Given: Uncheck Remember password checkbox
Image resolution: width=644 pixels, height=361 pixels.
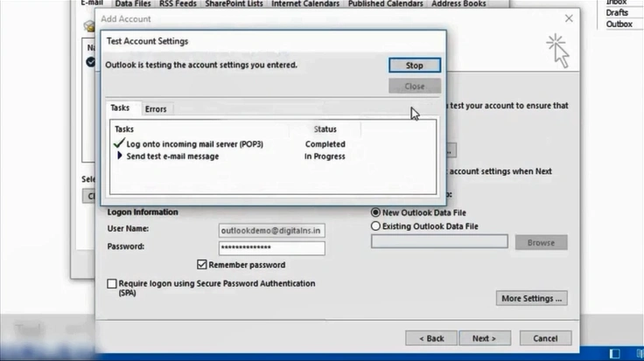Looking at the screenshot, I should point(201,265).
